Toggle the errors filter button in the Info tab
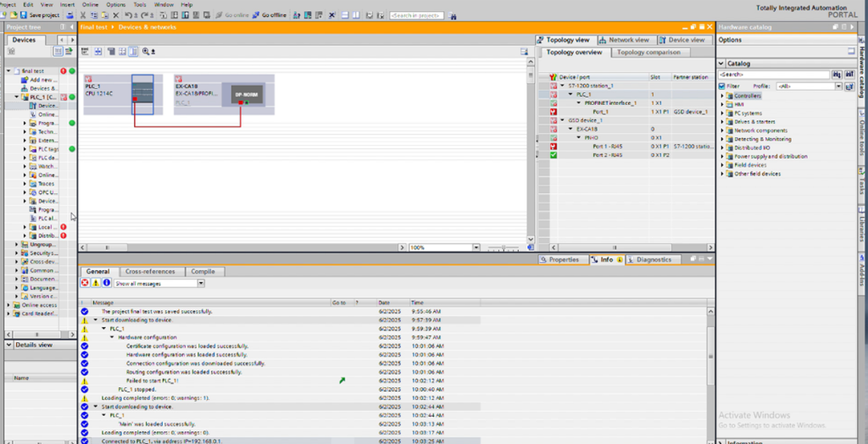868x444 pixels. click(x=85, y=283)
